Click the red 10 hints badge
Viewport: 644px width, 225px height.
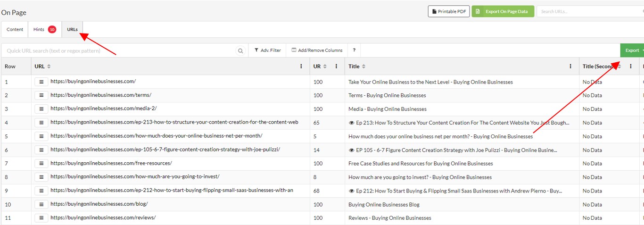pos(52,29)
